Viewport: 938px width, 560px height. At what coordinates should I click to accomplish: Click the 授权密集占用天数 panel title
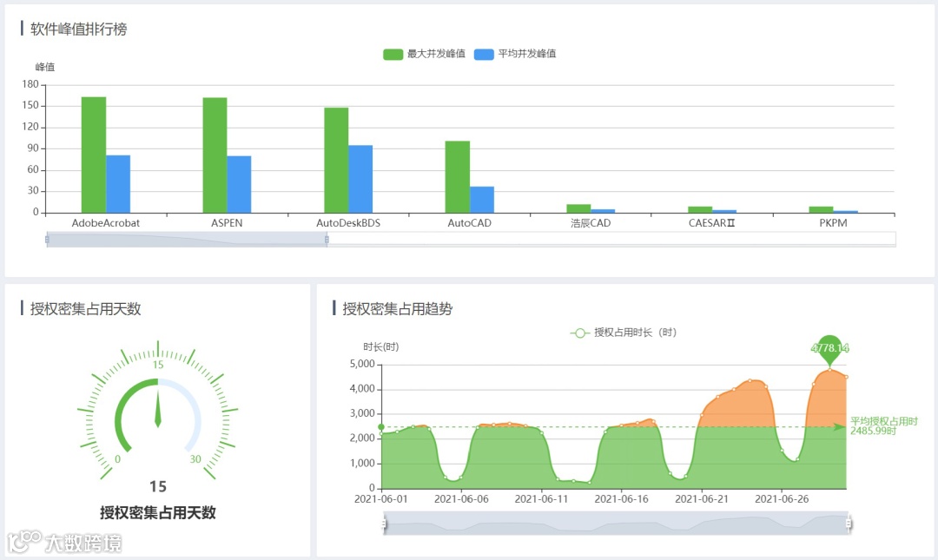point(85,309)
